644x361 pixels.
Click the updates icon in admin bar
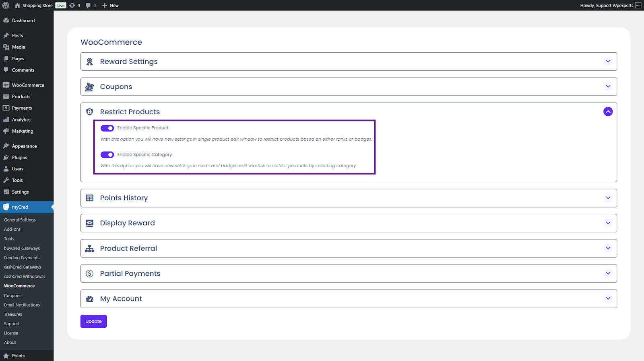72,5
